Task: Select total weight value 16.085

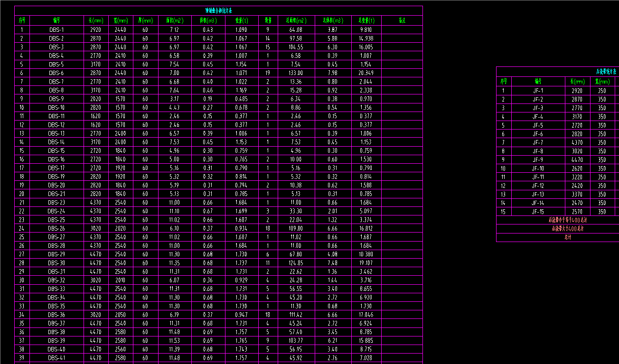Action: click(366, 47)
